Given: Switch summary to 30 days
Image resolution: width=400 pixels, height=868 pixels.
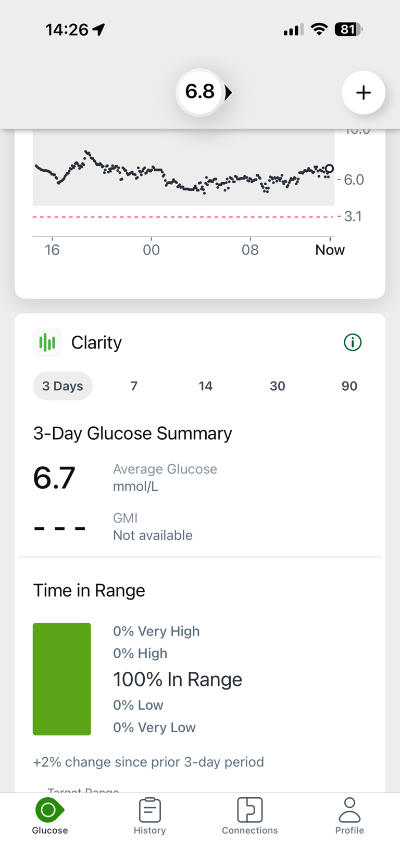Looking at the screenshot, I should tap(277, 386).
